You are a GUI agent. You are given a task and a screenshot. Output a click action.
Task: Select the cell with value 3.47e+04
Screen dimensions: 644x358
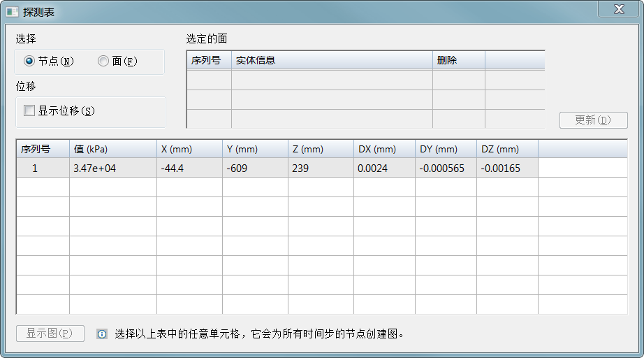112,169
